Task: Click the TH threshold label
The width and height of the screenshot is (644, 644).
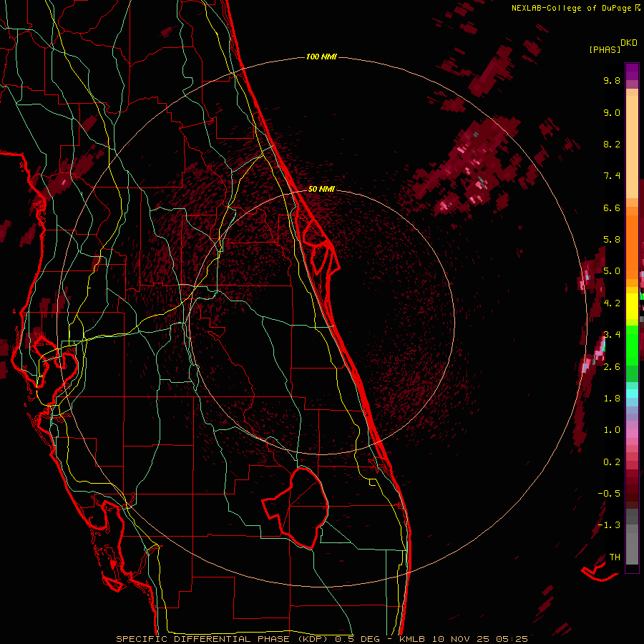Action: pos(615,557)
